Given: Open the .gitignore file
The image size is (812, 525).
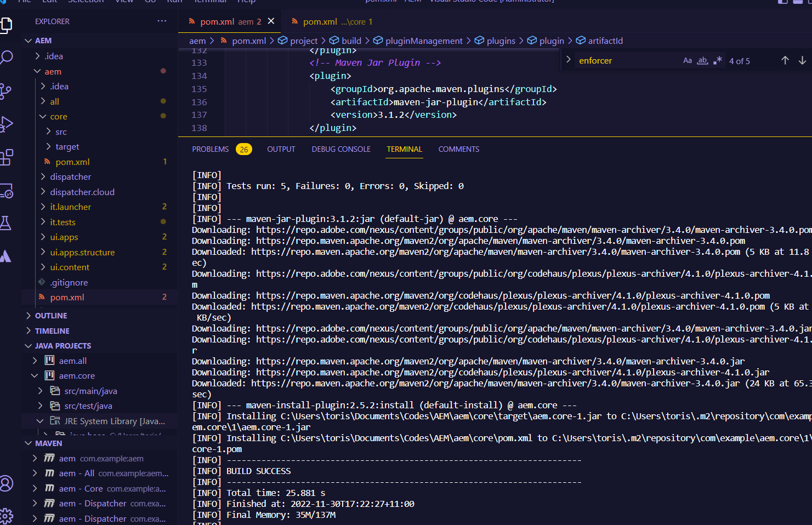Looking at the screenshot, I should point(69,283).
